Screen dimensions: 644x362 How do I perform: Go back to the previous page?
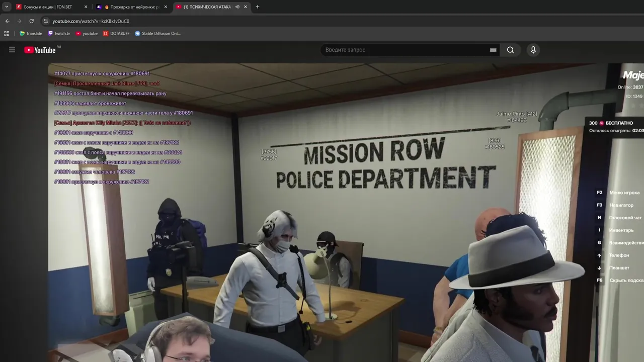[x=7, y=21]
